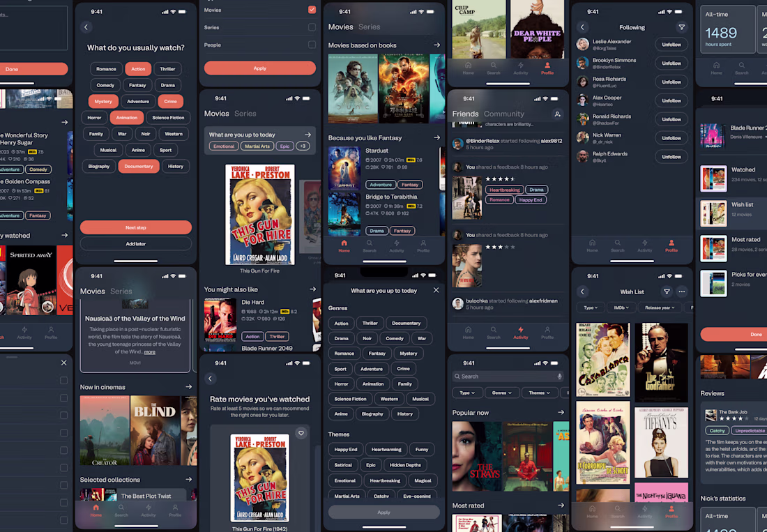Open Community tab
Image resolution: width=767 pixels, height=532 pixels.
pos(504,114)
